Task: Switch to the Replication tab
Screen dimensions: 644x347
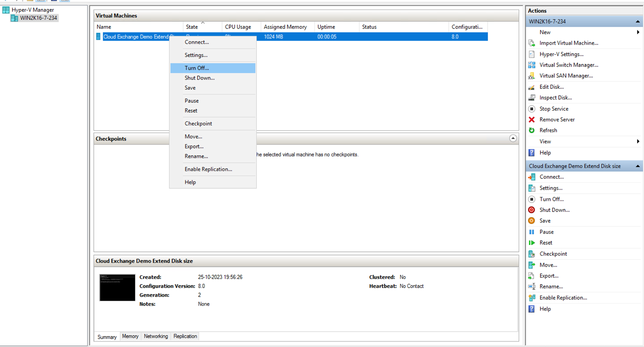Action: coord(185,336)
